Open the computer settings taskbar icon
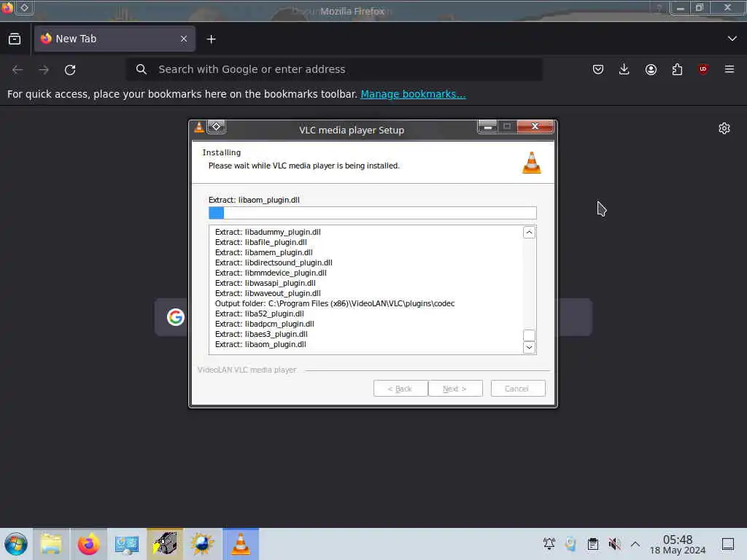 [x=127, y=544]
